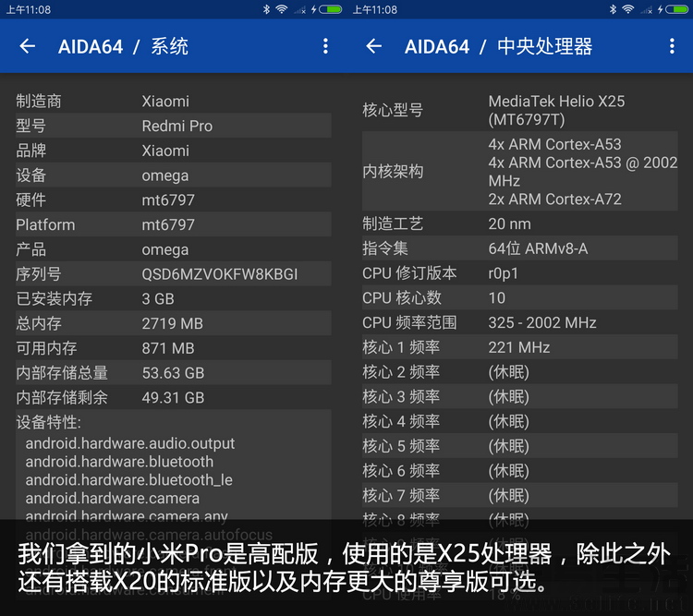
Task: Select the 序列号 QSD6MZVOKFW8KBGI row
Action: (x=174, y=274)
